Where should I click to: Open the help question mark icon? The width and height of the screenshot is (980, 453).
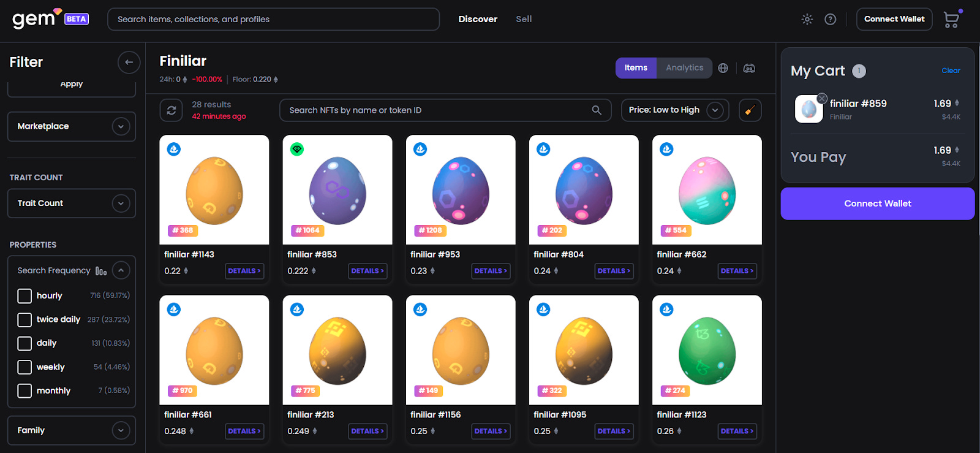830,19
